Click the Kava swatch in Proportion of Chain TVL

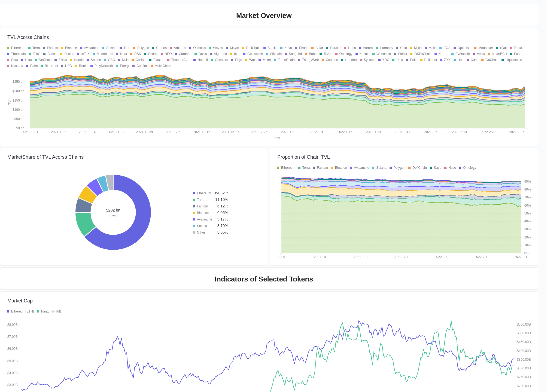coord(431,167)
